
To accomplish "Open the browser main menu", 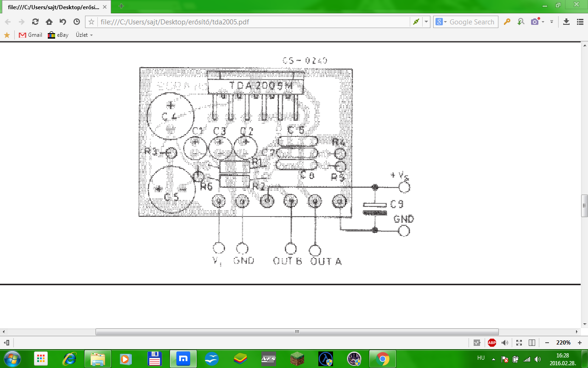I will 580,22.
